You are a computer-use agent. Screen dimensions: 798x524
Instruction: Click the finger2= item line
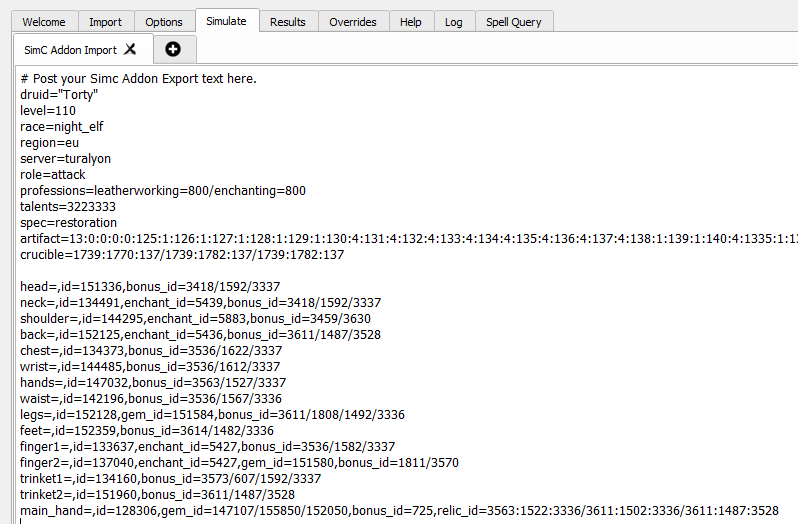(x=240, y=463)
